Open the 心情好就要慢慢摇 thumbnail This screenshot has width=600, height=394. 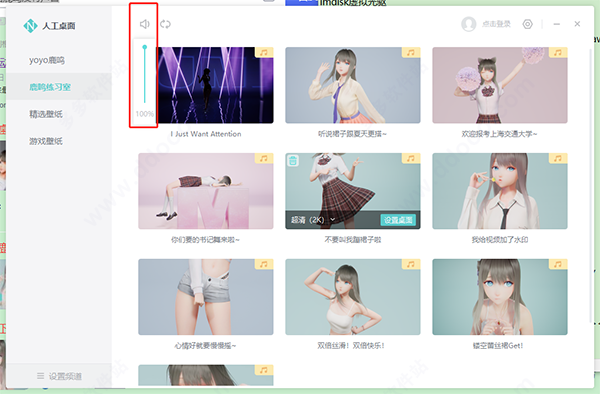coord(206,297)
